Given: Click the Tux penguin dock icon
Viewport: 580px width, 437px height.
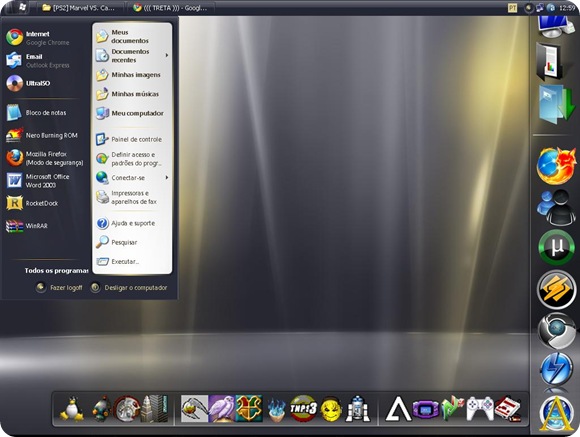Looking at the screenshot, I should click(x=72, y=409).
